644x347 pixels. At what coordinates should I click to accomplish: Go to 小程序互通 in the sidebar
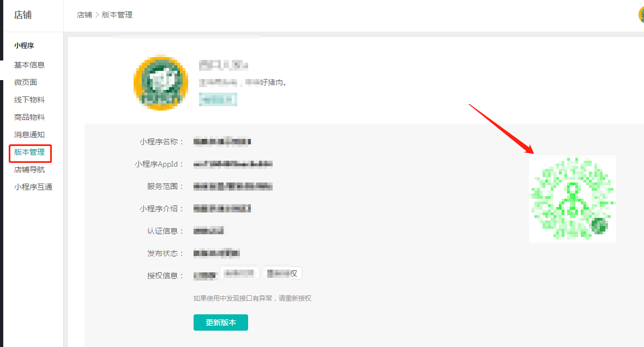[x=33, y=187]
